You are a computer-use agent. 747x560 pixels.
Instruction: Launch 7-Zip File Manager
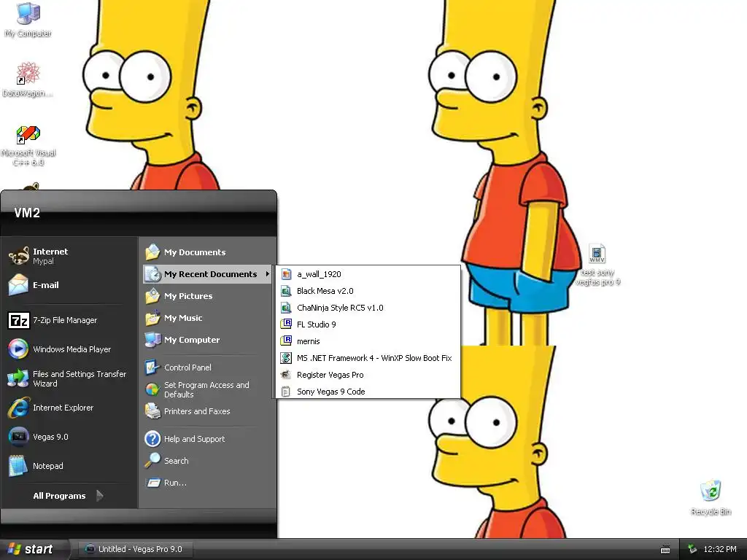pyautogui.click(x=69, y=321)
